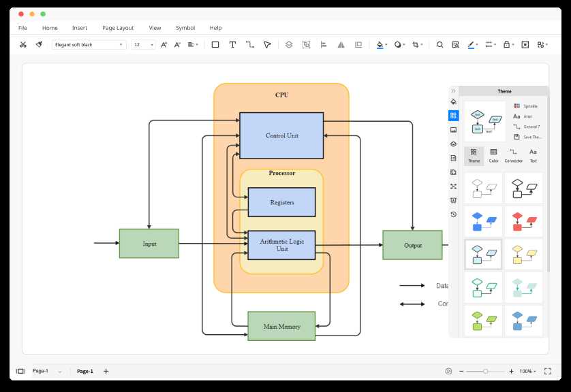Click the magnifier Search icon
Image resolution: width=571 pixels, height=392 pixels.
coord(440,44)
